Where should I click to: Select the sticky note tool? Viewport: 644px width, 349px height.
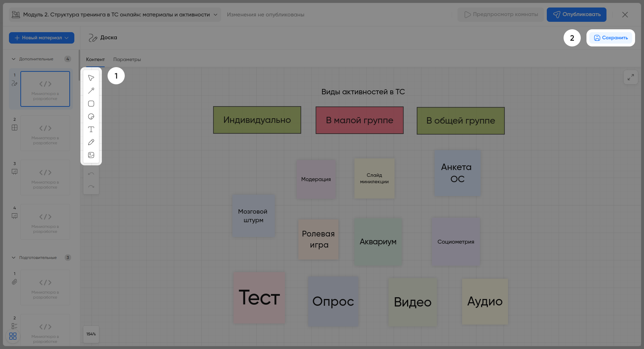click(91, 116)
